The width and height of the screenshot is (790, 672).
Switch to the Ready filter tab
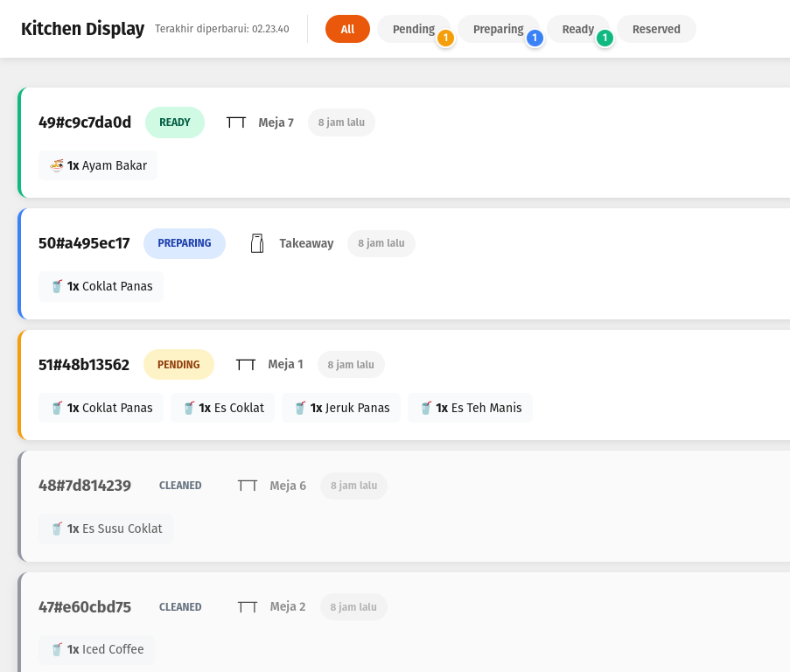click(578, 29)
